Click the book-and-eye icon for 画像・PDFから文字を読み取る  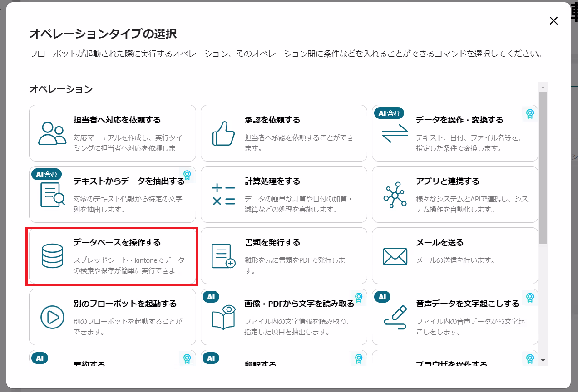tap(223, 317)
